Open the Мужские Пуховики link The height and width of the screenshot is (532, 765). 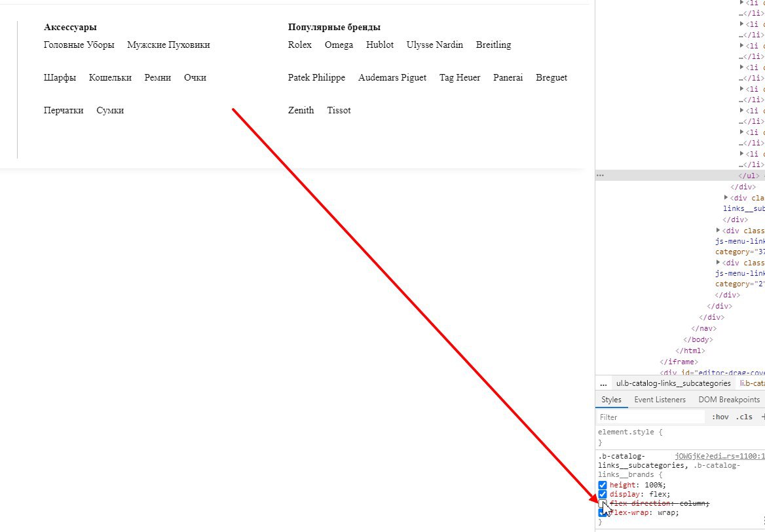point(168,45)
